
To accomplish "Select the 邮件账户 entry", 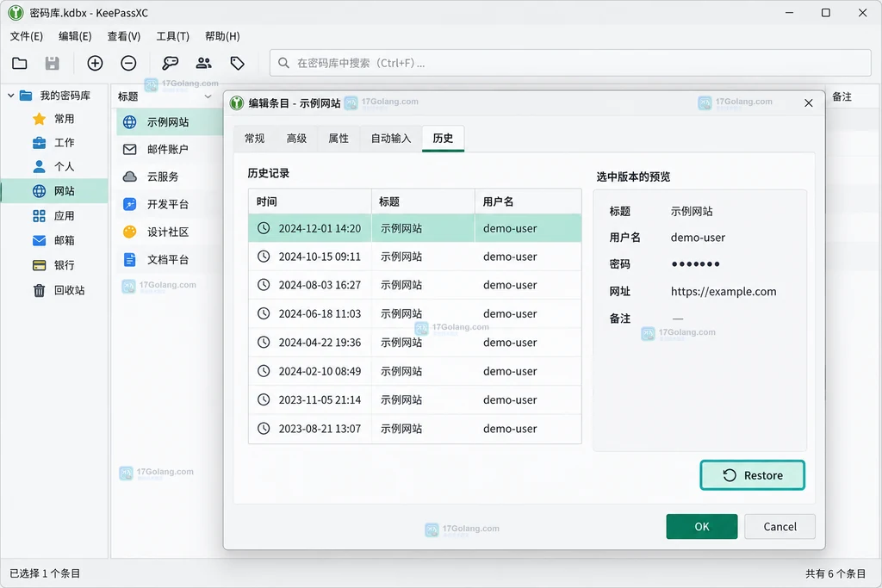I will point(169,149).
